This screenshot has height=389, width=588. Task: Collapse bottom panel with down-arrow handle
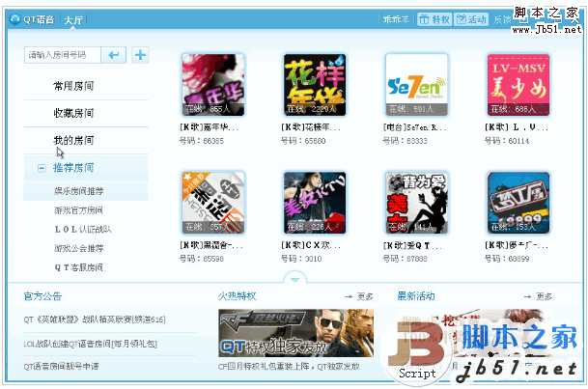click(x=295, y=279)
